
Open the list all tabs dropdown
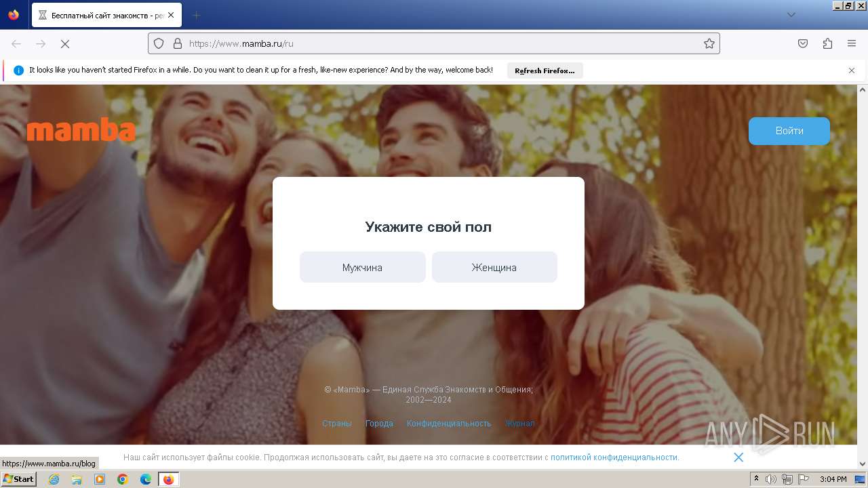click(791, 15)
